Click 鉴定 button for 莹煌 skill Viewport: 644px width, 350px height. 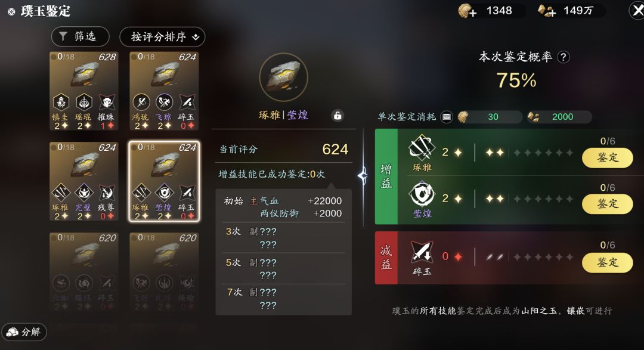click(607, 204)
